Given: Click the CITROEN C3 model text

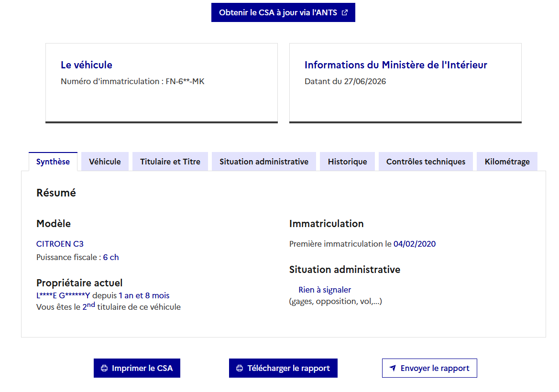Looking at the screenshot, I should click(60, 244).
